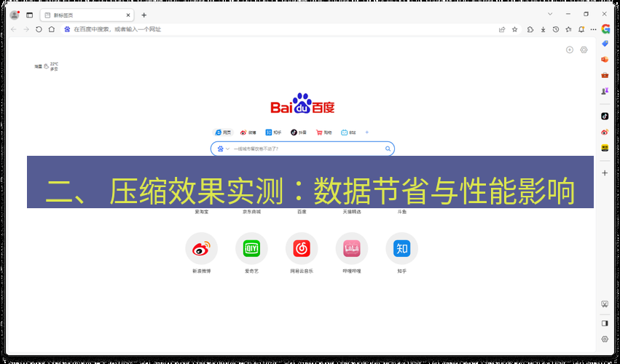This screenshot has width=620, height=364.
Task: Select the 抖音 search category tab
Action: (299, 132)
